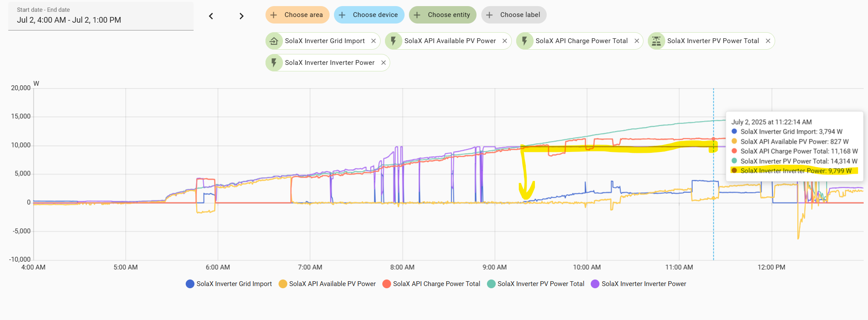Open the Choose area picker
The height and width of the screenshot is (320, 868).
pyautogui.click(x=297, y=15)
